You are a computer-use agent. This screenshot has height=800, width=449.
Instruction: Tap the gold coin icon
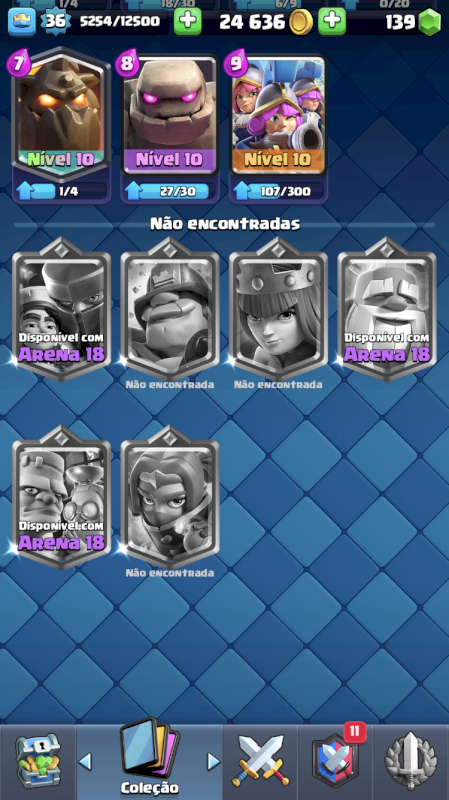click(x=301, y=22)
